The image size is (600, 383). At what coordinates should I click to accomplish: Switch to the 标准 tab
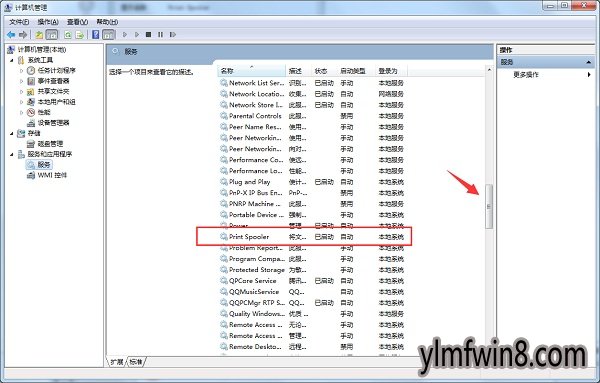click(136, 362)
